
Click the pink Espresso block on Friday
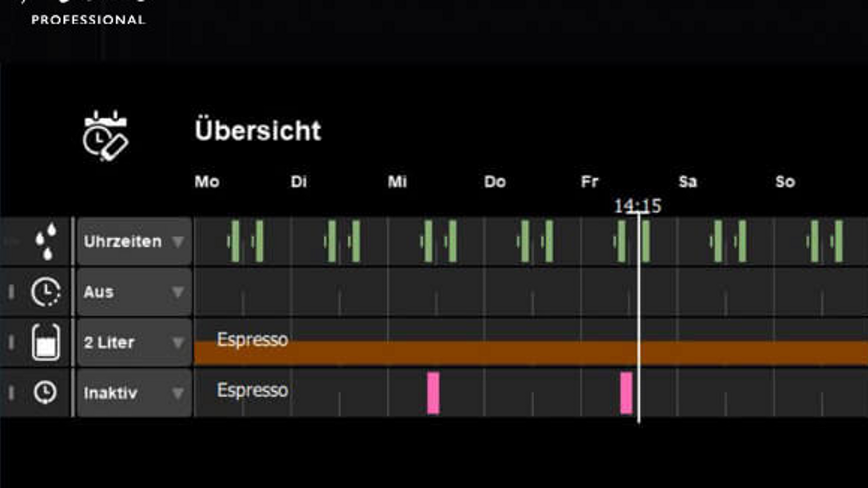point(626,393)
